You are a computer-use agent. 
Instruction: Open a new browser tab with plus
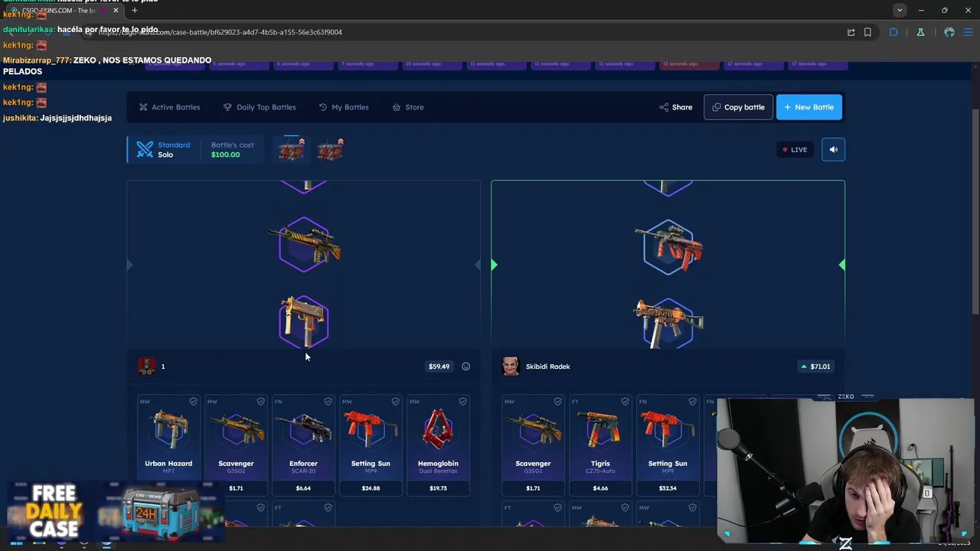tap(135, 10)
